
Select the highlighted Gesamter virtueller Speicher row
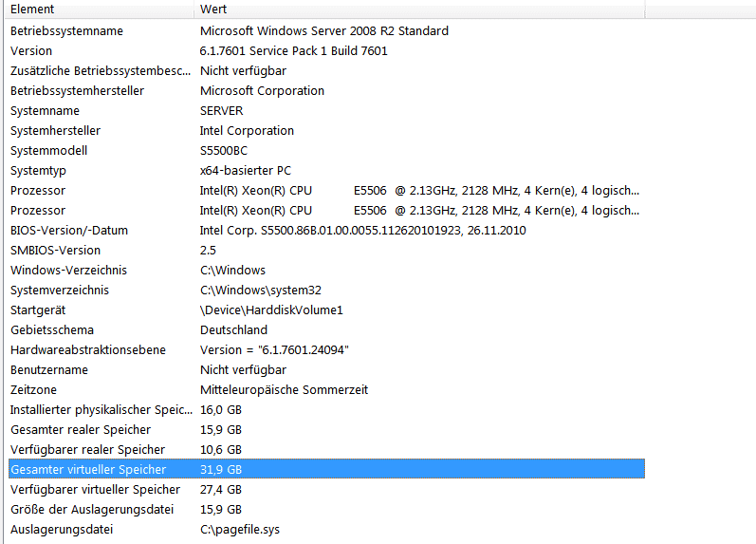click(88, 470)
